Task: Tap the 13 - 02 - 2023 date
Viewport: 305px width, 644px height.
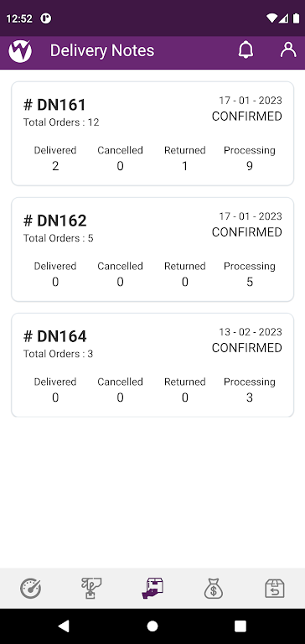Action: tap(251, 332)
